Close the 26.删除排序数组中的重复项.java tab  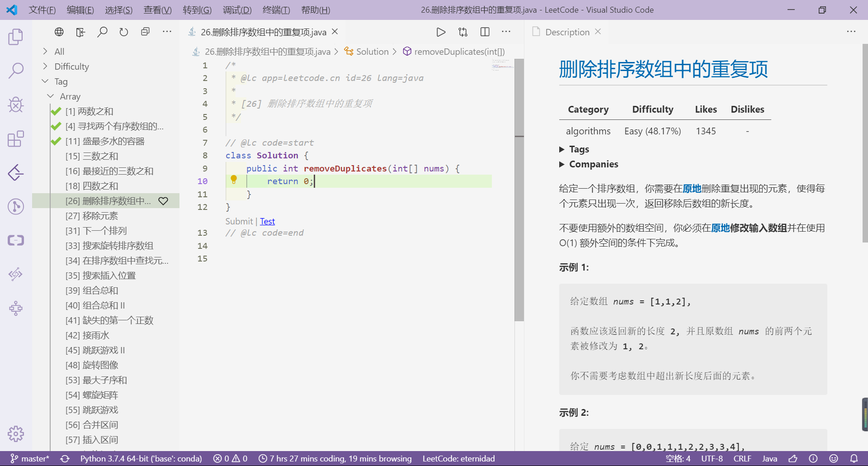click(x=335, y=32)
